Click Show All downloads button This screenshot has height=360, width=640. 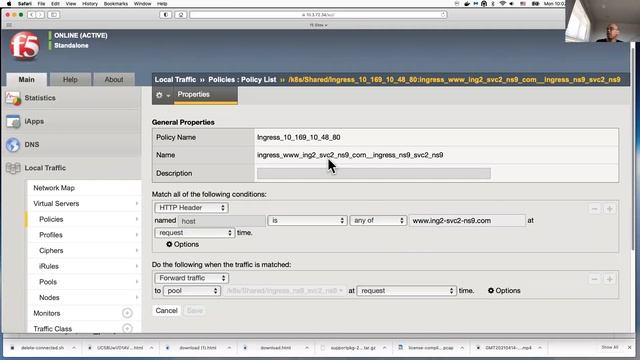click(610, 347)
